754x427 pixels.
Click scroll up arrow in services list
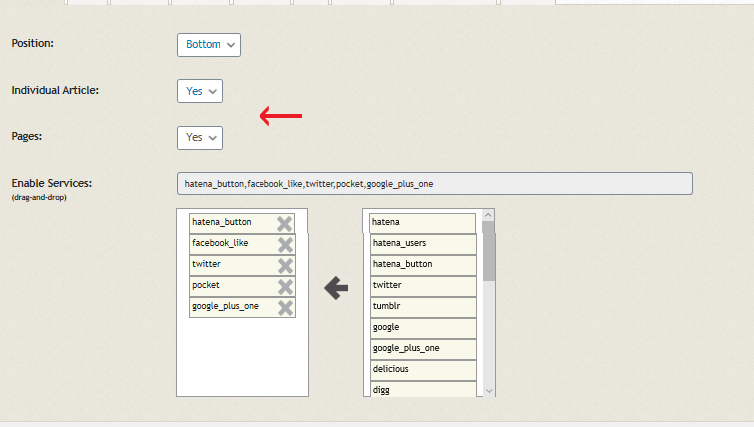coord(489,215)
